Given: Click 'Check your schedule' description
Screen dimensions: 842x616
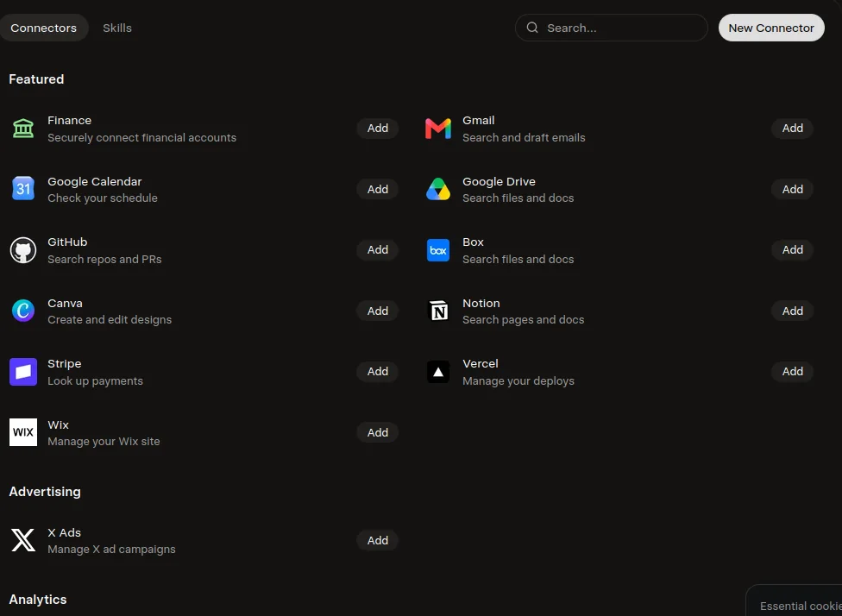Looking at the screenshot, I should (103, 198).
